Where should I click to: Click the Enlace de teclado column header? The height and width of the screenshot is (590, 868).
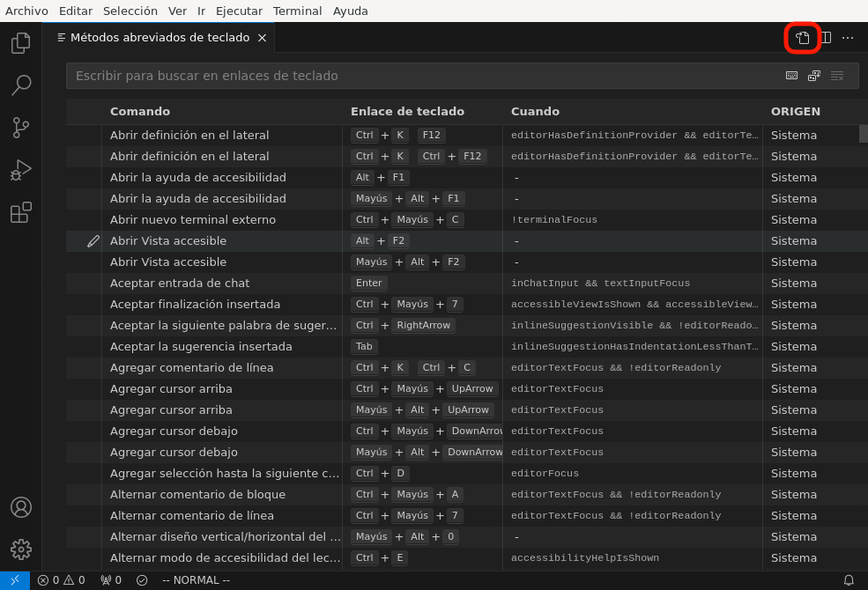pyautogui.click(x=407, y=111)
